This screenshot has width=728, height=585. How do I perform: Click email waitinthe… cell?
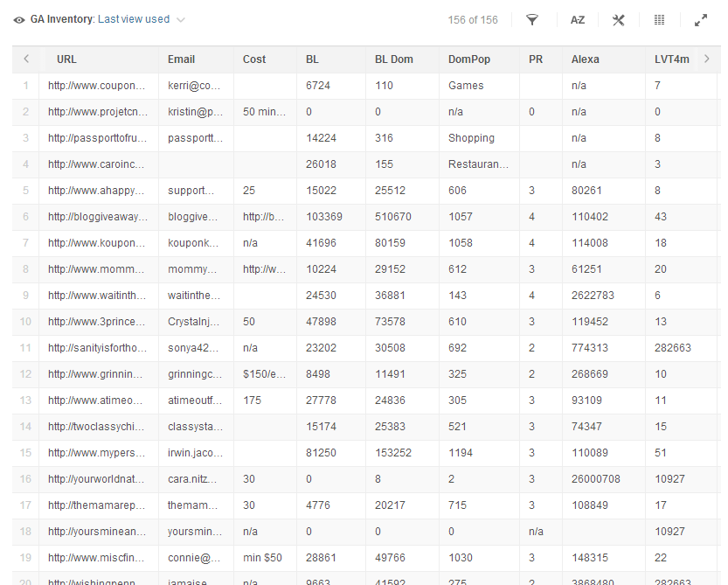tap(196, 296)
